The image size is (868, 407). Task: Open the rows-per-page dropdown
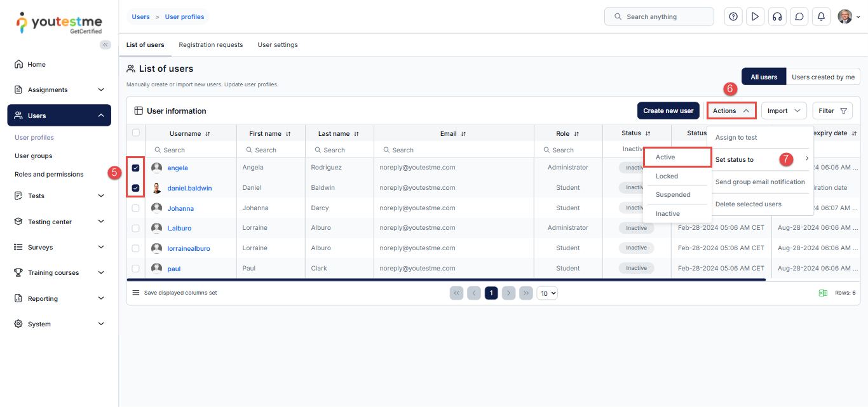(x=547, y=293)
